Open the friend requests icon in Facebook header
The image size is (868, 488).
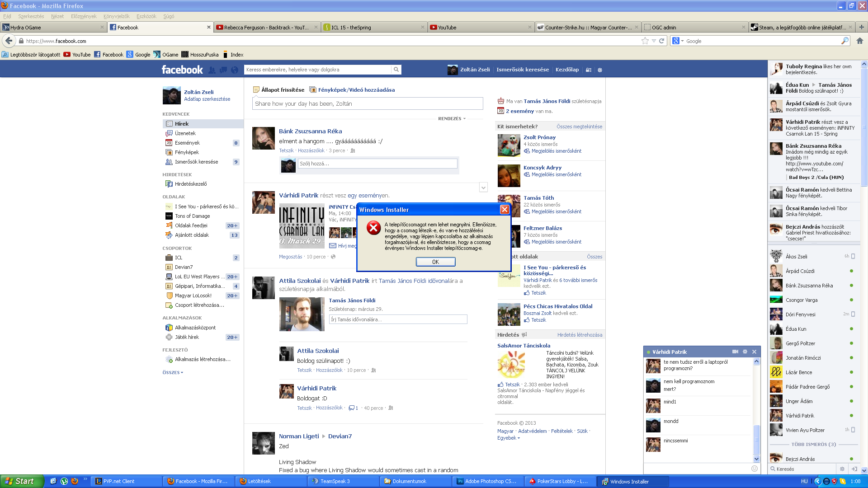click(212, 70)
